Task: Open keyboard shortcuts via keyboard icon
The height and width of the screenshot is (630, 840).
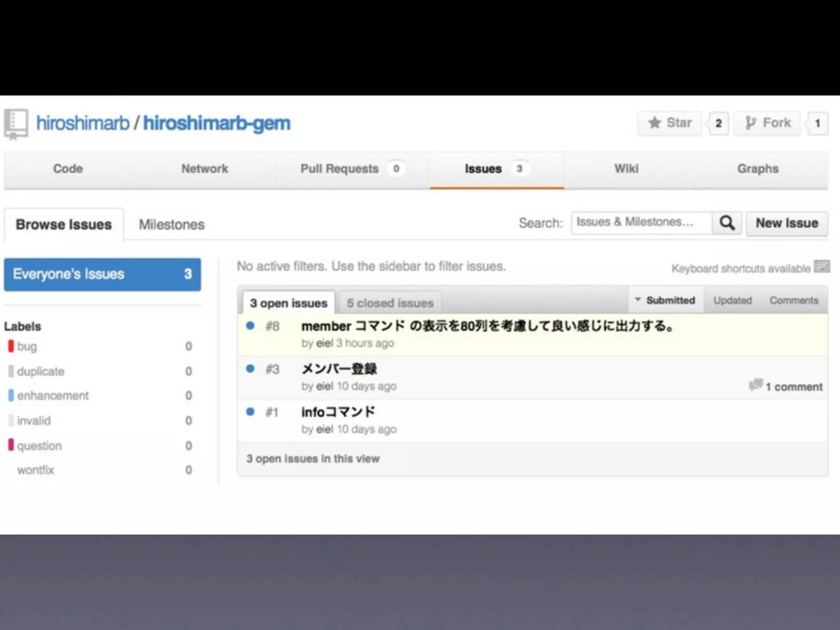Action: click(x=822, y=267)
